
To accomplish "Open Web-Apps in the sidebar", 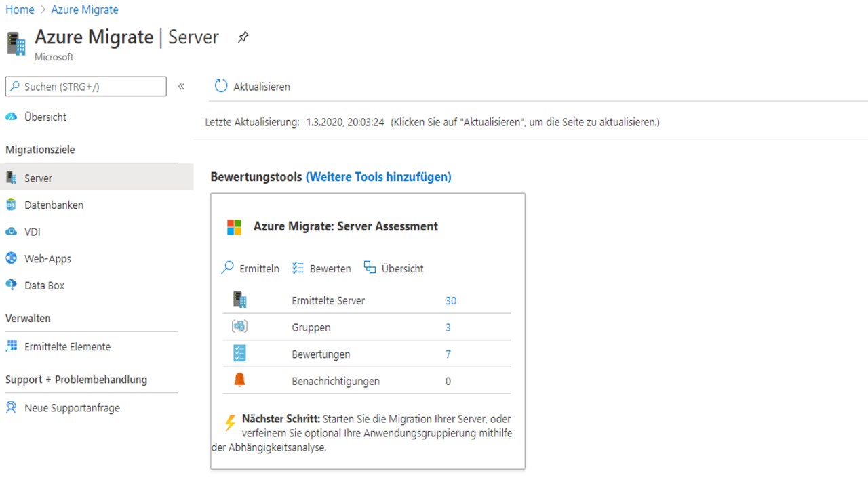I will [47, 258].
